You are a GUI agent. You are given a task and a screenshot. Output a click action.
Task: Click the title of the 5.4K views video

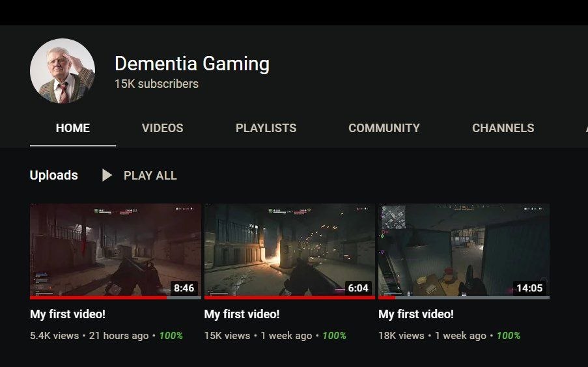[68, 314]
